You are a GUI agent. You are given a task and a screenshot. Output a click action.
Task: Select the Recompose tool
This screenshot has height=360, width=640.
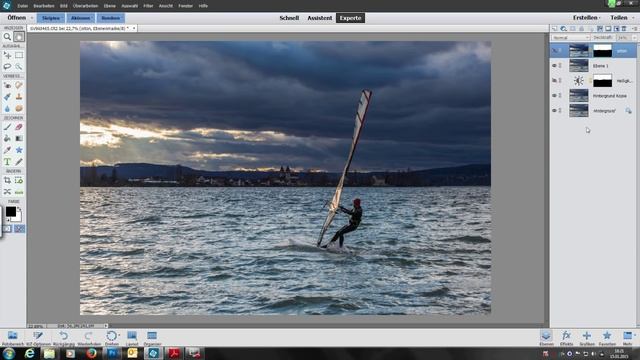(19, 180)
